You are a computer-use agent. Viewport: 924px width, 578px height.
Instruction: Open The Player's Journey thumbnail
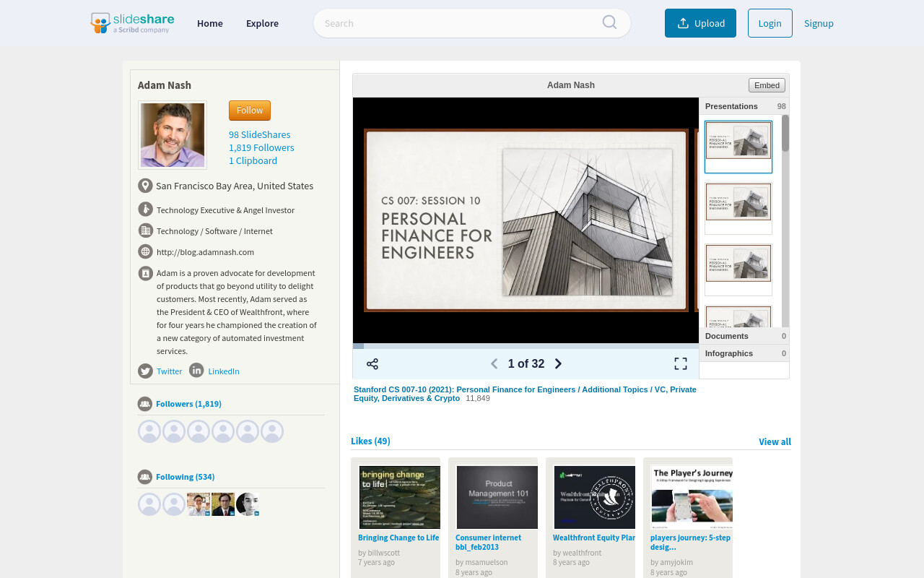pos(692,497)
